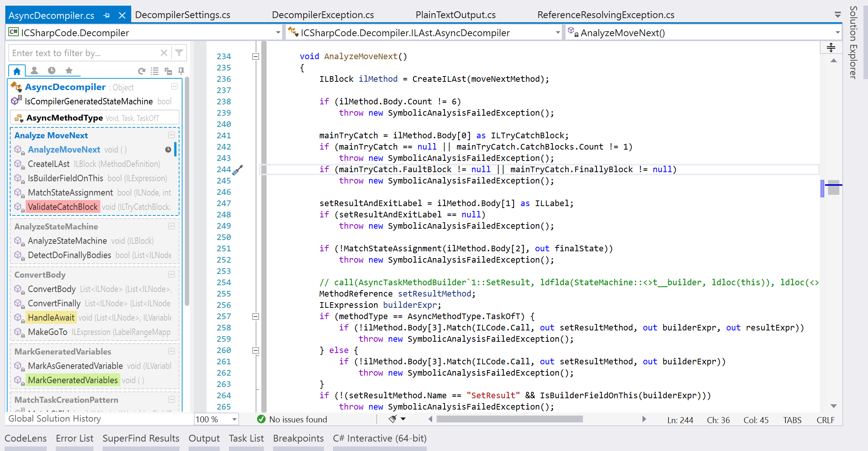Click the vertical scrollbar thumb of the editor
The width and height of the screenshot is (868, 451).
834,188
